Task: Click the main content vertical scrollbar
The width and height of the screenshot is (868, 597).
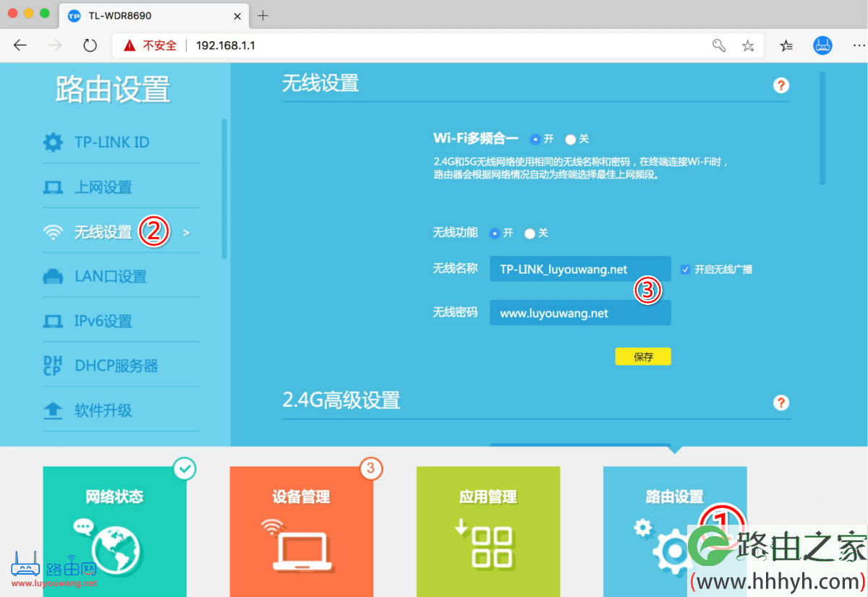Action: tap(822, 127)
